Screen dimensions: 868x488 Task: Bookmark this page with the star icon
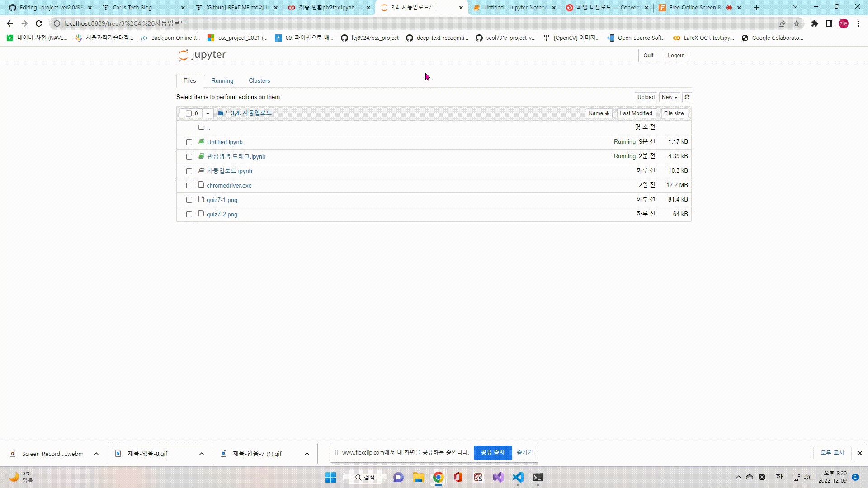point(797,23)
